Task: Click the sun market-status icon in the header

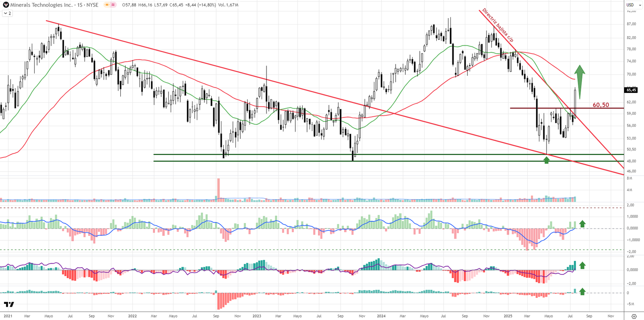Action: [107, 5]
